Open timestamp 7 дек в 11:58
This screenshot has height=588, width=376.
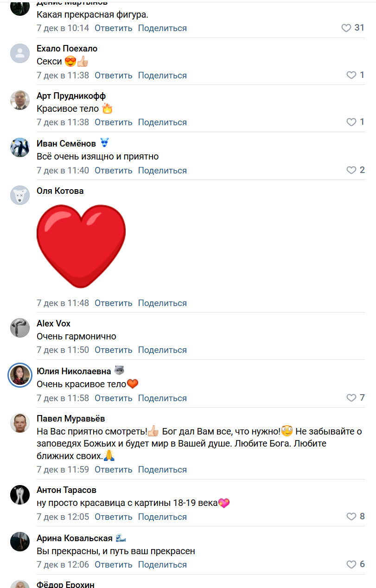pyautogui.click(x=63, y=398)
